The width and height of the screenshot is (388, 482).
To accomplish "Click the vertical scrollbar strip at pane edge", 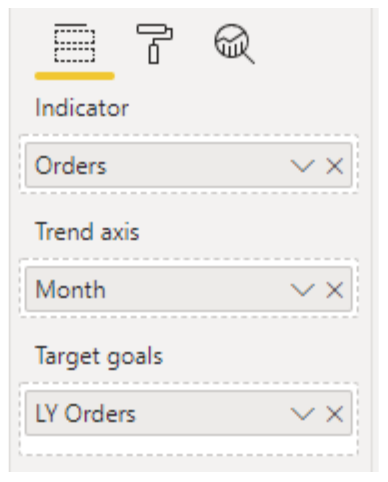I will point(375,240).
